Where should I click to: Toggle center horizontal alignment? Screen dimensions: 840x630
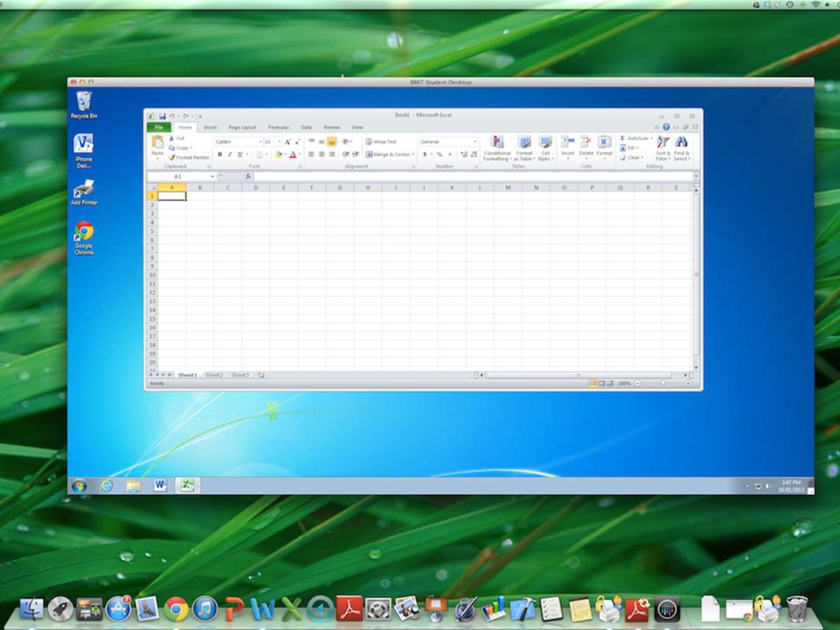[x=321, y=154]
